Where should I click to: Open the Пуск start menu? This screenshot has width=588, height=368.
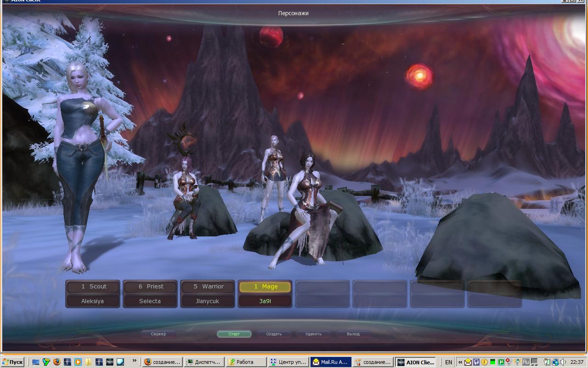(12, 362)
